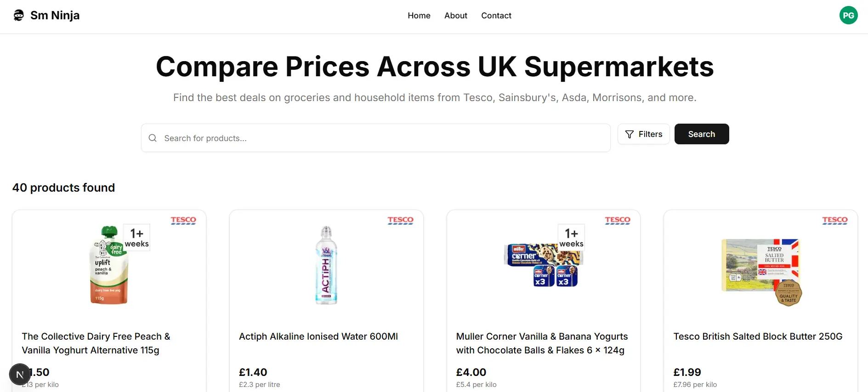Viewport: 868px width, 392px height.
Task: Open the PG user avatar menu
Action: (x=848, y=16)
